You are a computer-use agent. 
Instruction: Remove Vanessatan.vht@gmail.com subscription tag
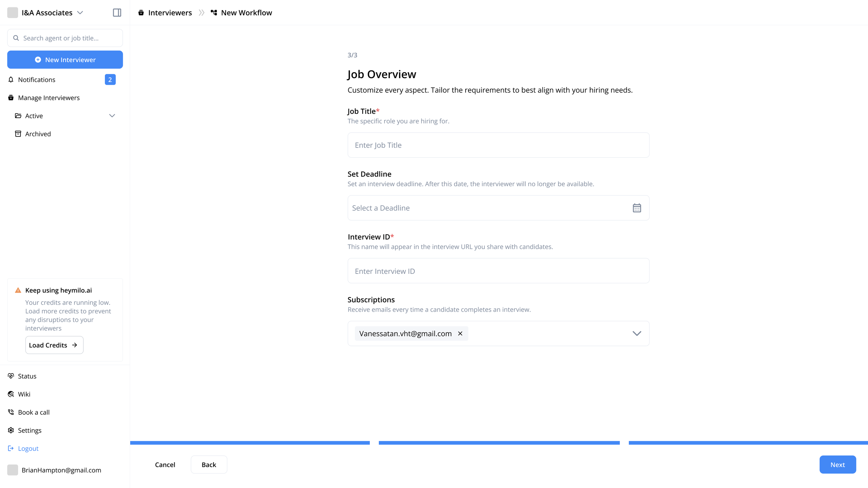pyautogui.click(x=460, y=334)
